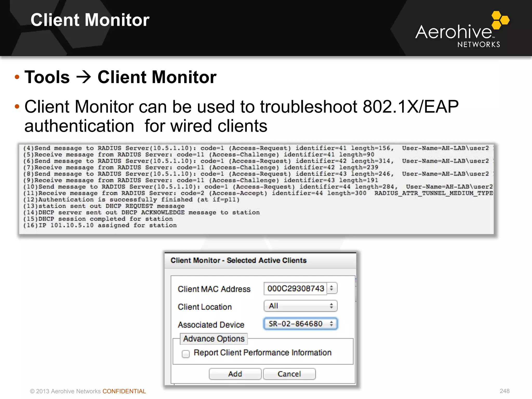Click the slide page number 248

pos(504,391)
